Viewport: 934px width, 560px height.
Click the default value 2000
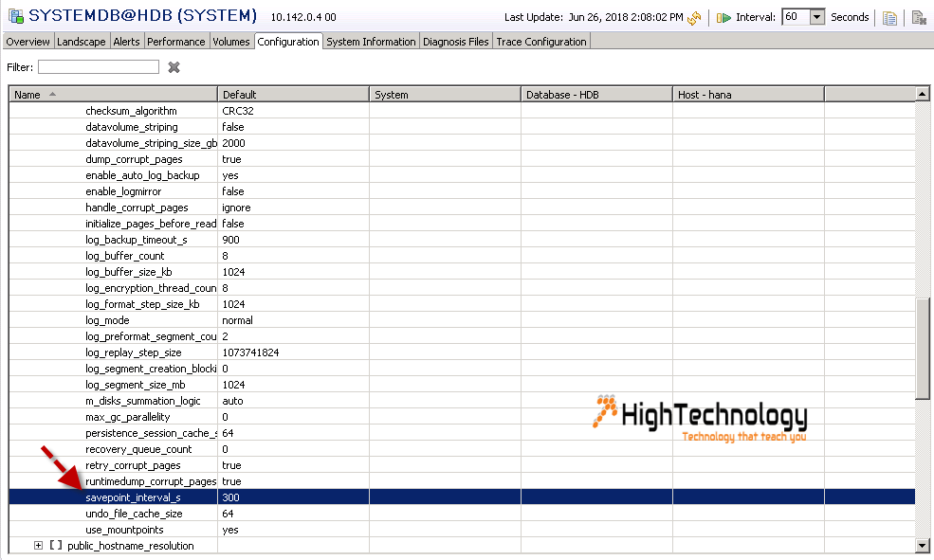[233, 143]
